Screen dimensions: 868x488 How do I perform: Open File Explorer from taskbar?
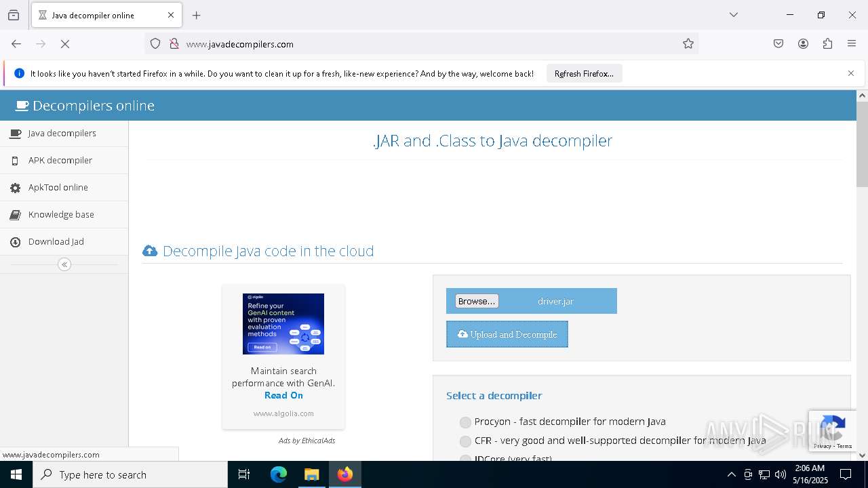point(311,474)
